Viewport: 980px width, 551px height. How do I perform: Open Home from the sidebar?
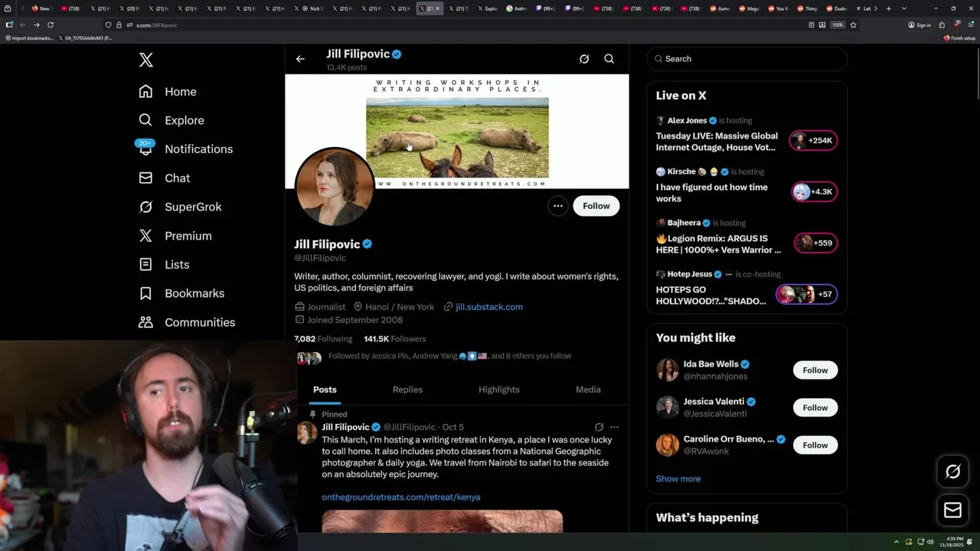click(168, 92)
